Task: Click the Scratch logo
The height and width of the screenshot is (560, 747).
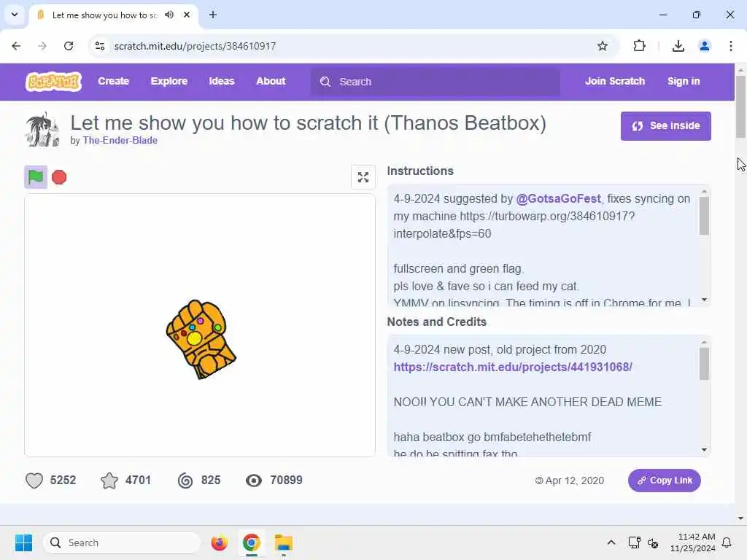Action: click(53, 82)
